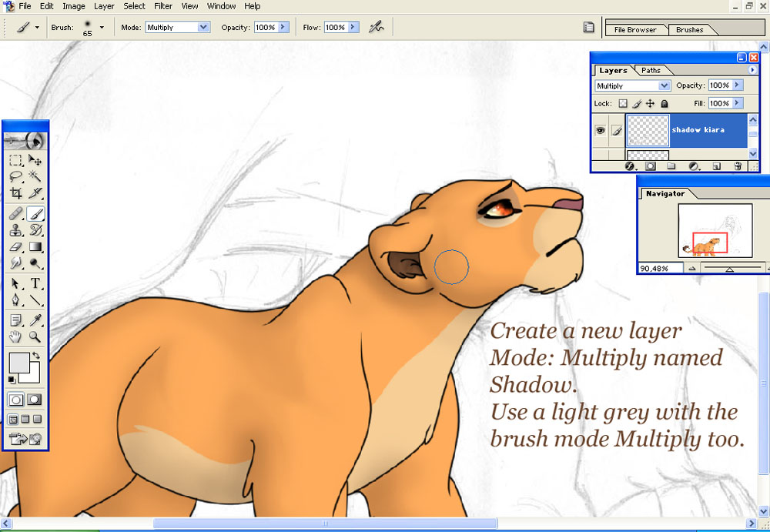Click the foreground color swatch
The width and height of the screenshot is (770, 532).
pos(19,363)
